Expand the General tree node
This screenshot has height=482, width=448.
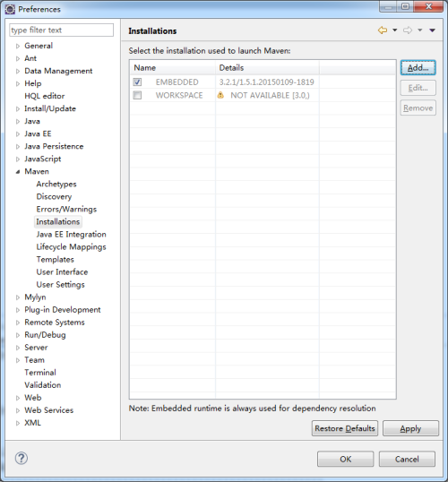(18, 46)
